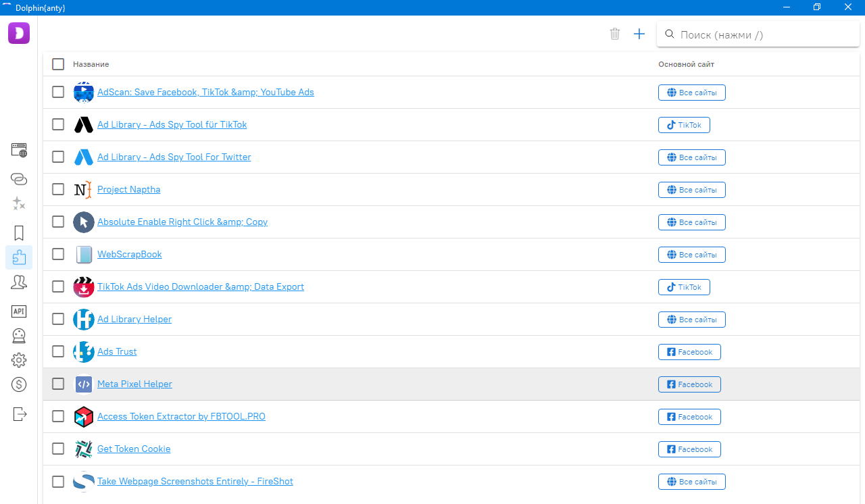Open the API sidebar icon
Screen dimensions: 865x504
(x=19, y=311)
